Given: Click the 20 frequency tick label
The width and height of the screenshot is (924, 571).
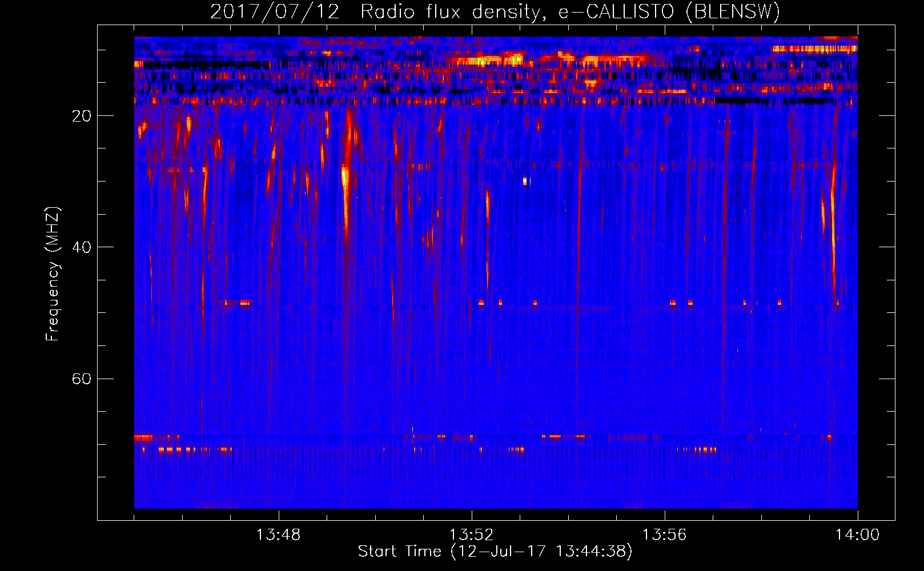Looking at the screenshot, I should 81,116.
